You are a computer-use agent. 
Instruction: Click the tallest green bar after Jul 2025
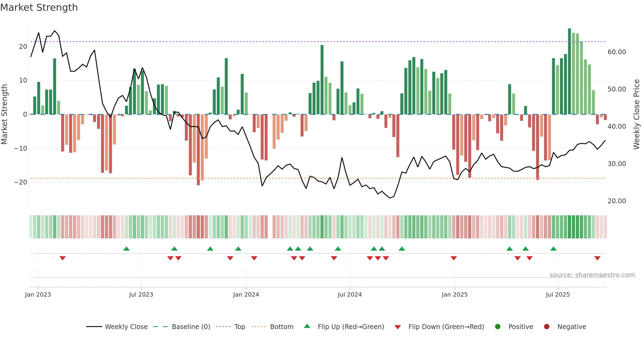coord(569,71)
